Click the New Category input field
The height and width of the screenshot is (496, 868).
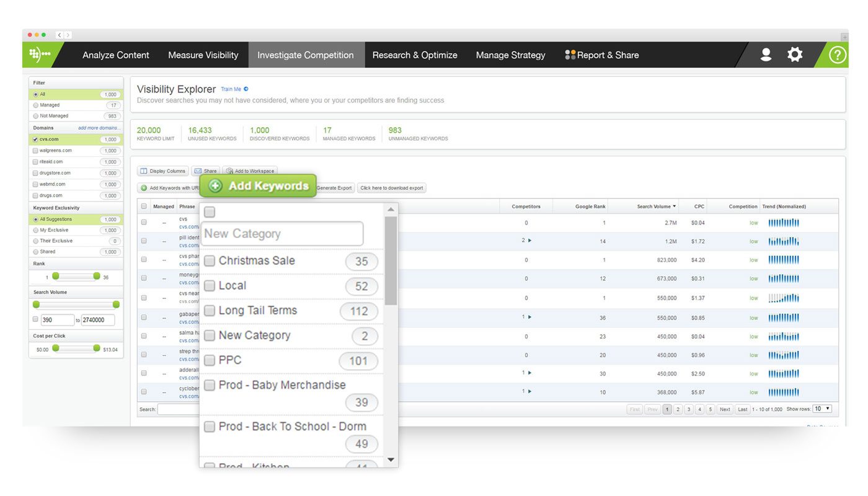(282, 234)
